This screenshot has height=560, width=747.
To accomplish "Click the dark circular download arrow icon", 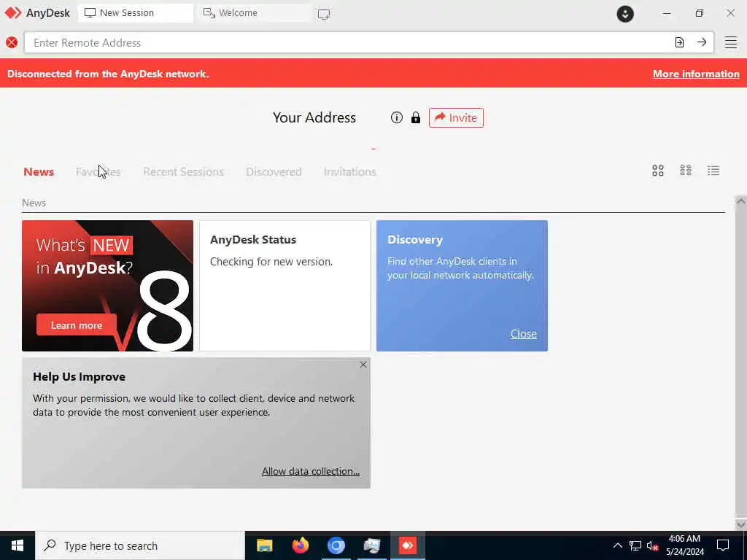I will (625, 14).
